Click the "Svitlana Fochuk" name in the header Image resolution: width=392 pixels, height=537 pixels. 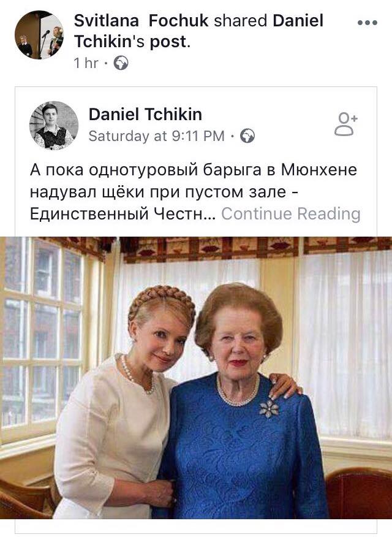[x=141, y=21]
